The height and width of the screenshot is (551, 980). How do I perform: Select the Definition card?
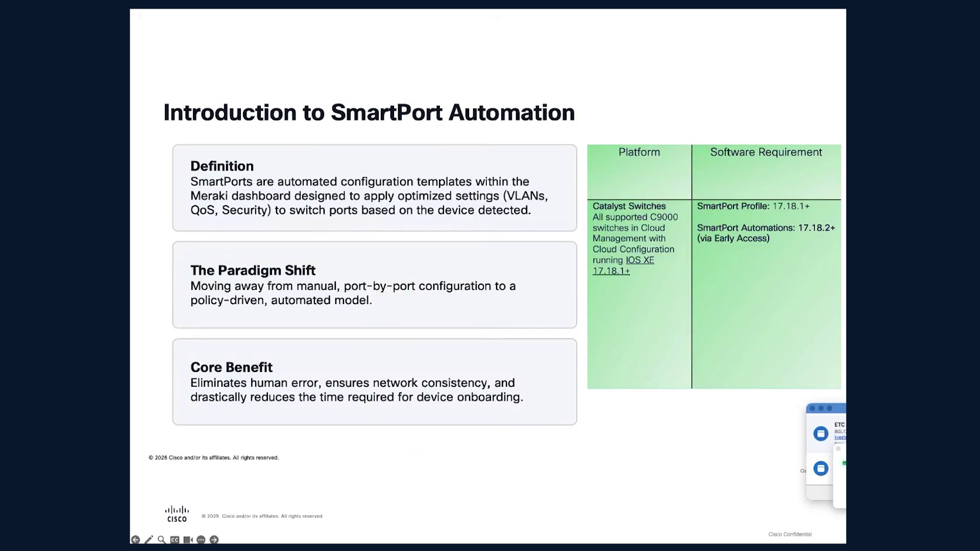coord(375,188)
